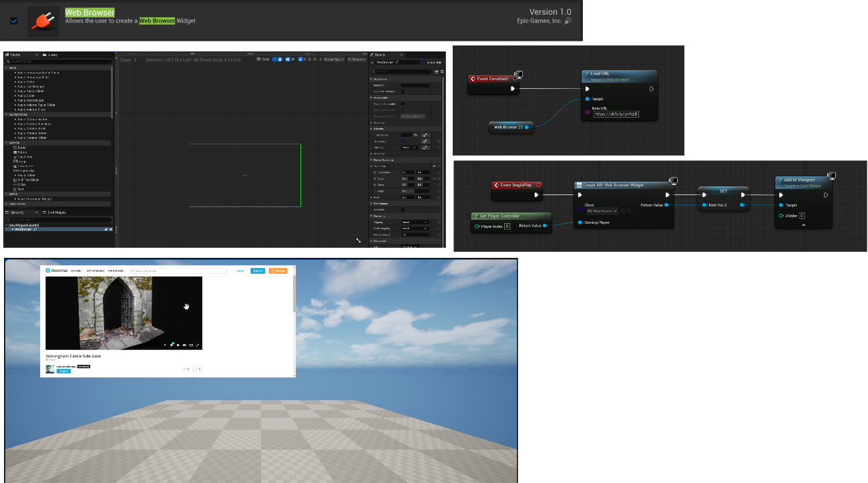The width and height of the screenshot is (868, 483).
Task: Click the Event BeginPlay node icon
Action: click(497, 185)
